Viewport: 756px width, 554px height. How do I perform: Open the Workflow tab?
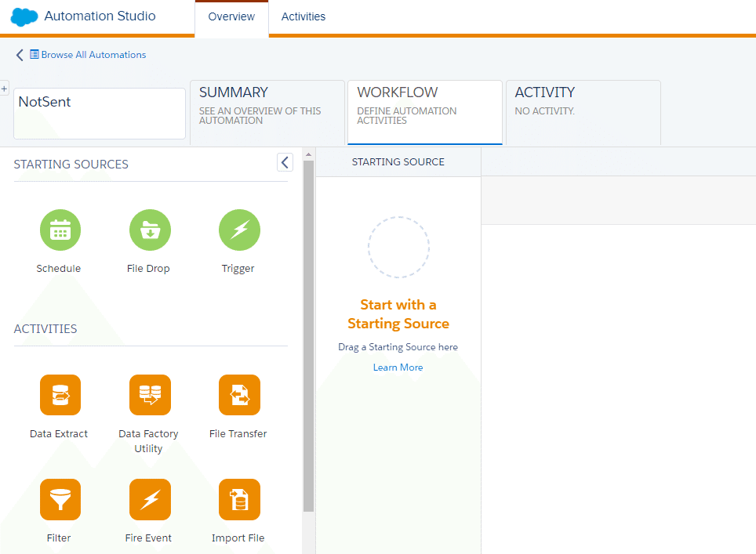coord(425,112)
